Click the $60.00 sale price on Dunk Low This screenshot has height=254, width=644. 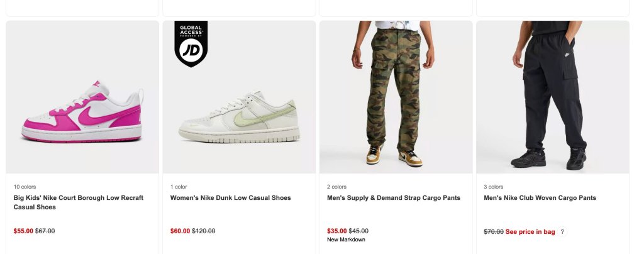[180, 231]
